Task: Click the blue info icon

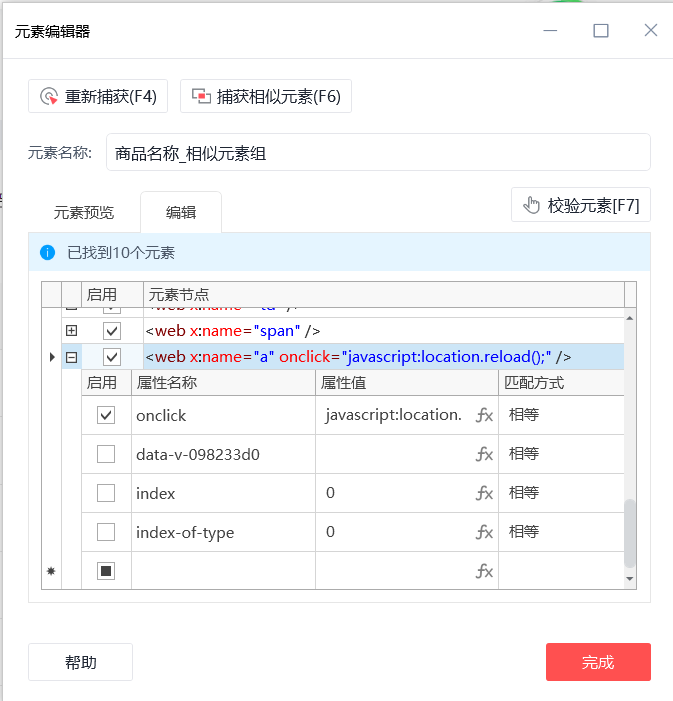Action: point(47,253)
